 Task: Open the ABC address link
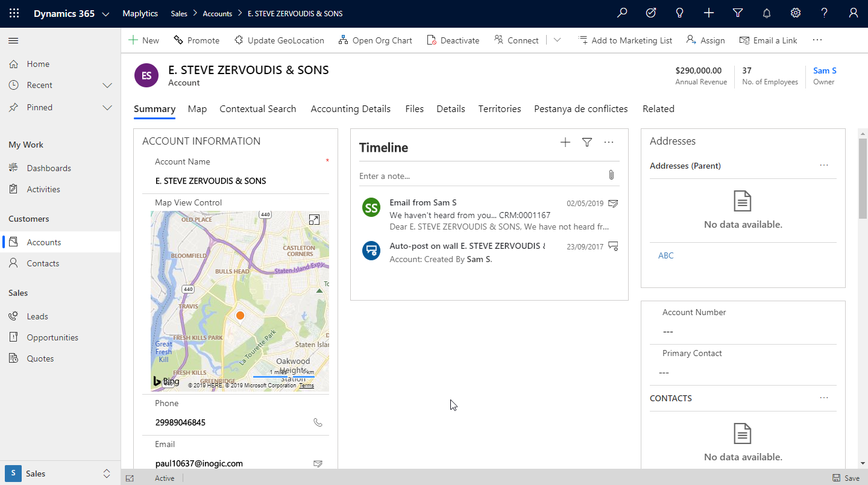[x=666, y=255]
